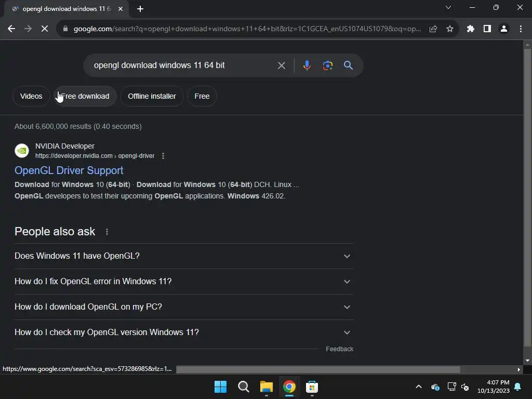This screenshot has width=532, height=399.
Task: Click the magnifier search button
Action: (x=348, y=65)
